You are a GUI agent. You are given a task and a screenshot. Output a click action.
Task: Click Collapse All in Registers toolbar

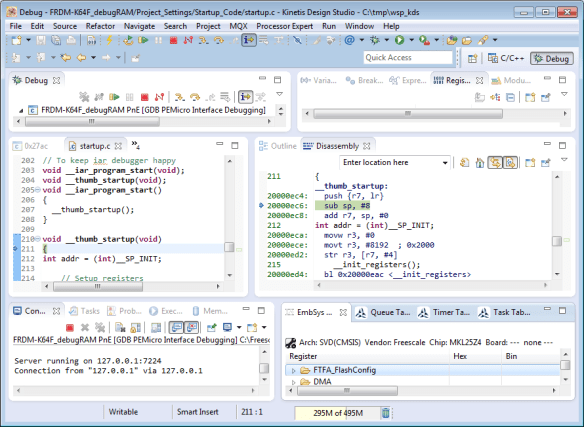[510, 98]
